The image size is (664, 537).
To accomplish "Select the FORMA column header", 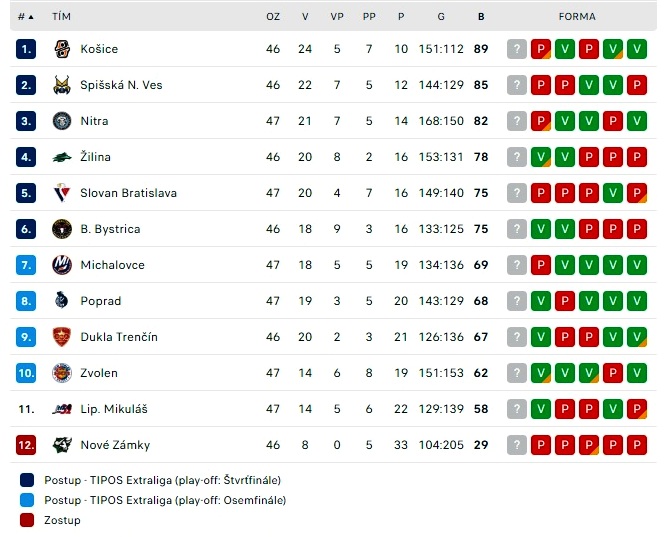I will click(577, 17).
